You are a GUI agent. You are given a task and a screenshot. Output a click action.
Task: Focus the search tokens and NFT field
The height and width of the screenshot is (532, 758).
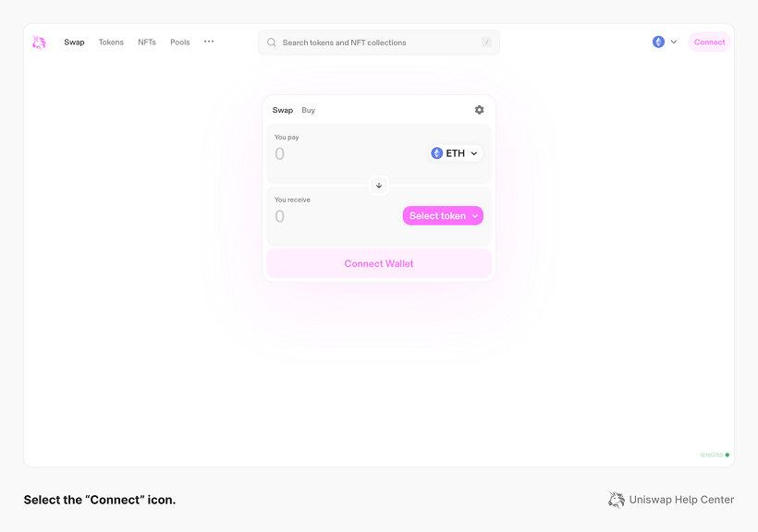pyautogui.click(x=379, y=42)
